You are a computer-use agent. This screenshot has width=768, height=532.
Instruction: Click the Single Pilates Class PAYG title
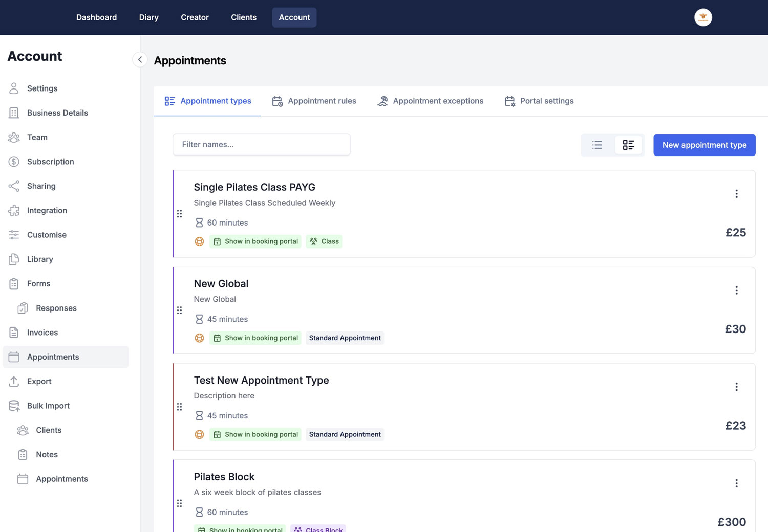pos(254,187)
